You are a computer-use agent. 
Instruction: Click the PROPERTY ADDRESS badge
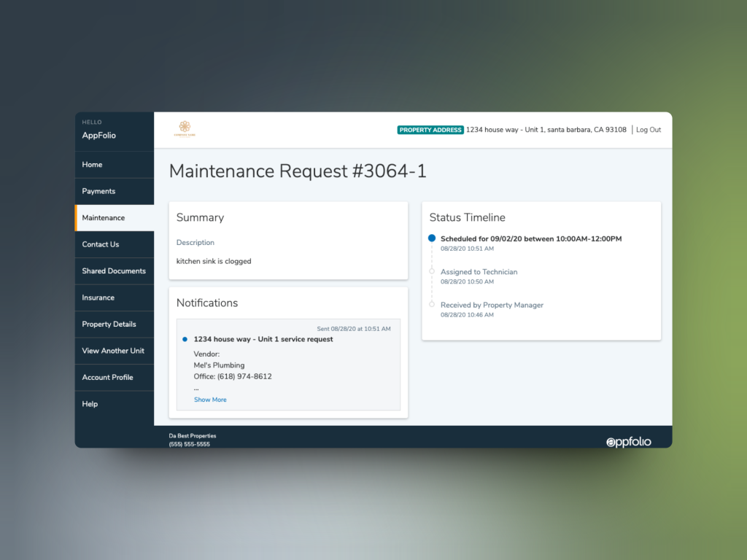(430, 130)
